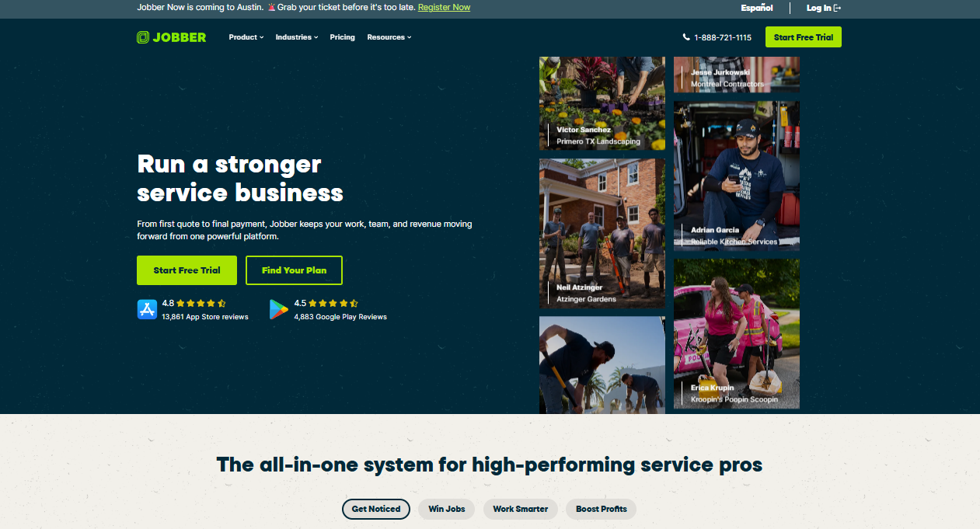Screen dimensions: 980x529
Task: Click the header Start Free Trial button
Action: click(x=804, y=37)
